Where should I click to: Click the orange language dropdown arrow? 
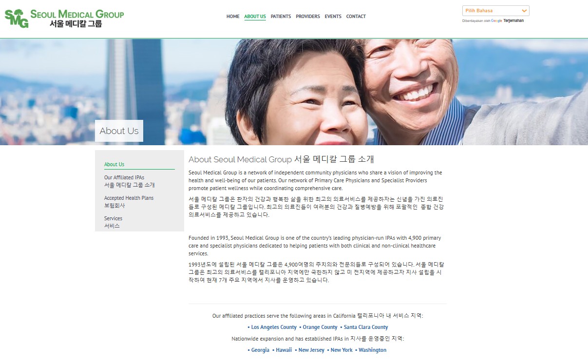pos(524,11)
